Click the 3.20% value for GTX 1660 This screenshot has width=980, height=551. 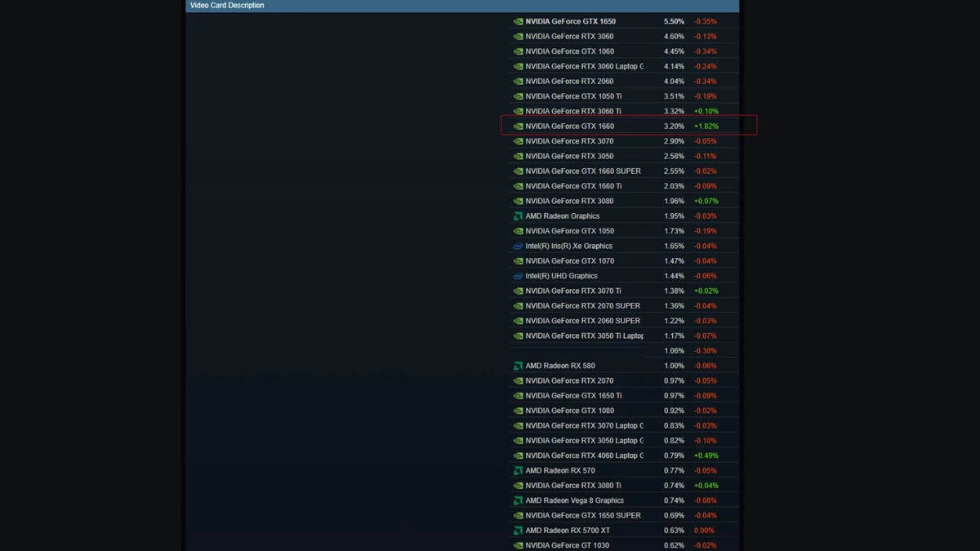674,127
